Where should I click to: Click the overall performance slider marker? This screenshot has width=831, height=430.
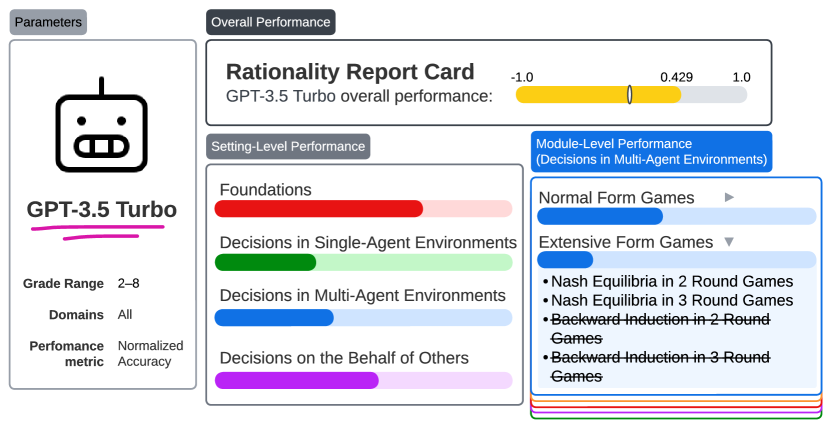click(x=629, y=94)
